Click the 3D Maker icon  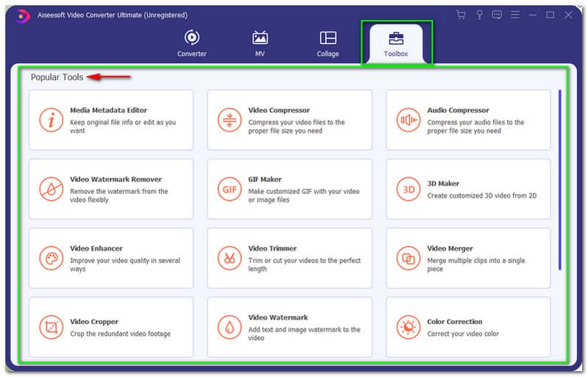pos(408,189)
